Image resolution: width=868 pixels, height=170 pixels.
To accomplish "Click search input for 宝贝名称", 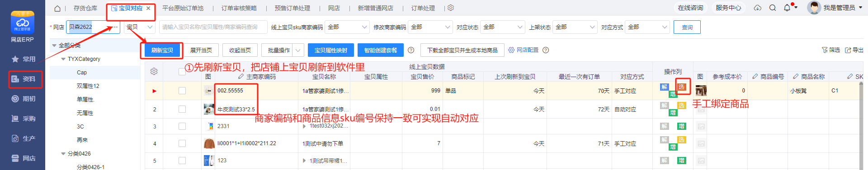I will click(213, 27).
